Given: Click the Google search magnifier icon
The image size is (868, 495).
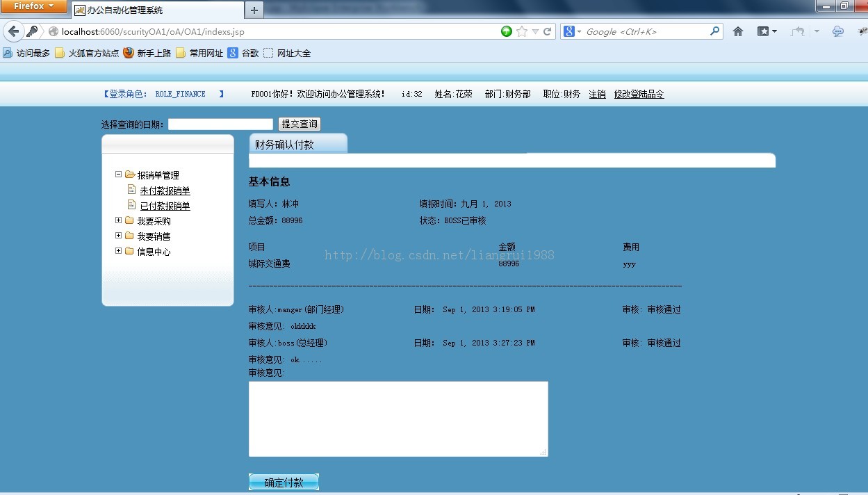Looking at the screenshot, I should pos(715,31).
